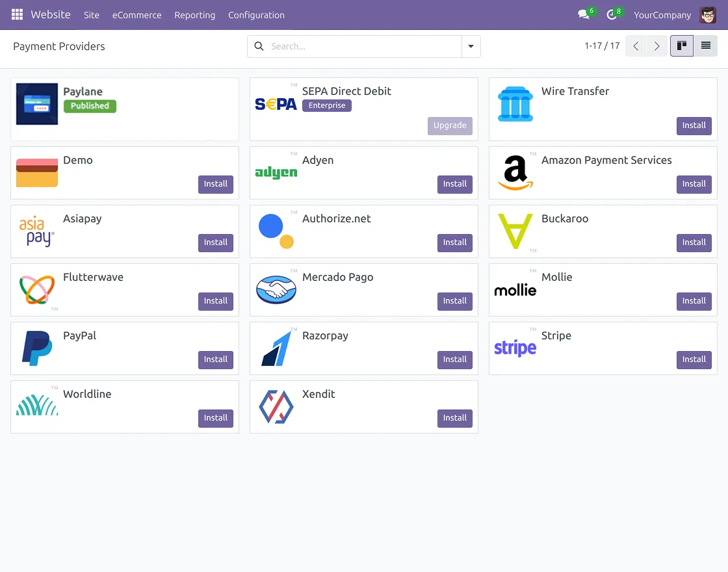The height and width of the screenshot is (572, 728).
Task: Open the search filters dropdown
Action: [x=471, y=46]
